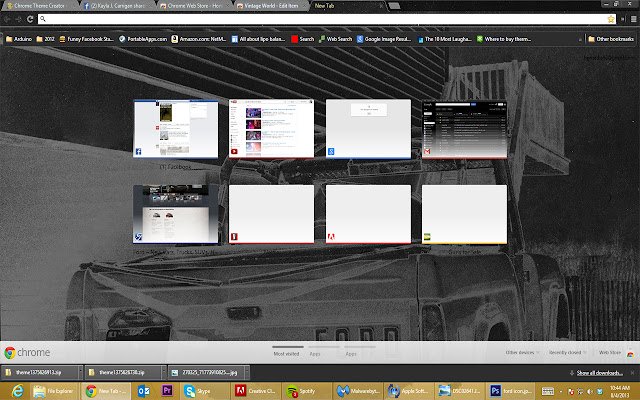
Task: Open Apple Software Update from the taskbar
Action: coord(408,391)
